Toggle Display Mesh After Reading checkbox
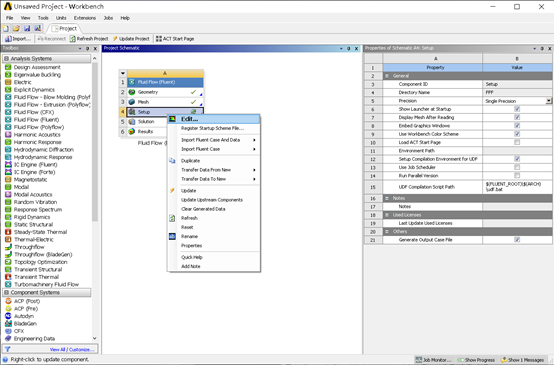554x365 pixels. [x=517, y=117]
